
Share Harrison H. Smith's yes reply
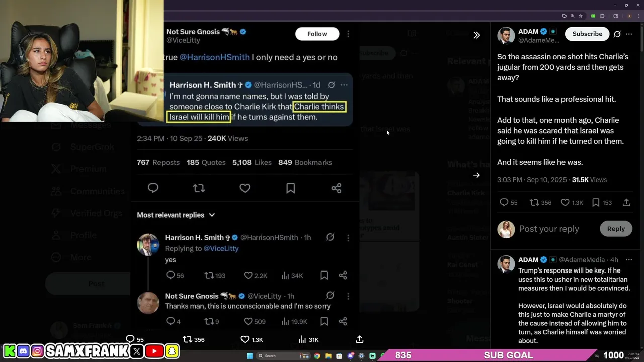tap(343, 276)
